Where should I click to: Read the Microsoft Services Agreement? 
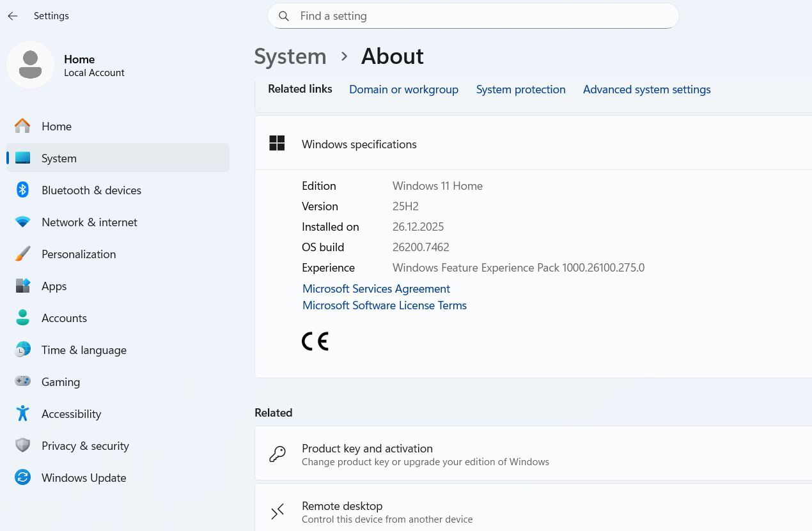click(x=376, y=289)
